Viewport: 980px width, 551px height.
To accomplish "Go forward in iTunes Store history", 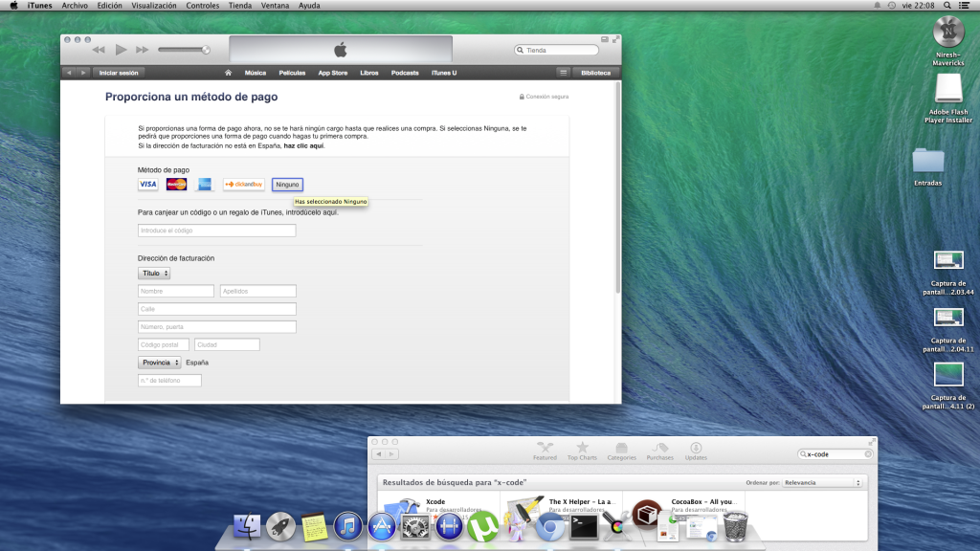I will point(83,73).
